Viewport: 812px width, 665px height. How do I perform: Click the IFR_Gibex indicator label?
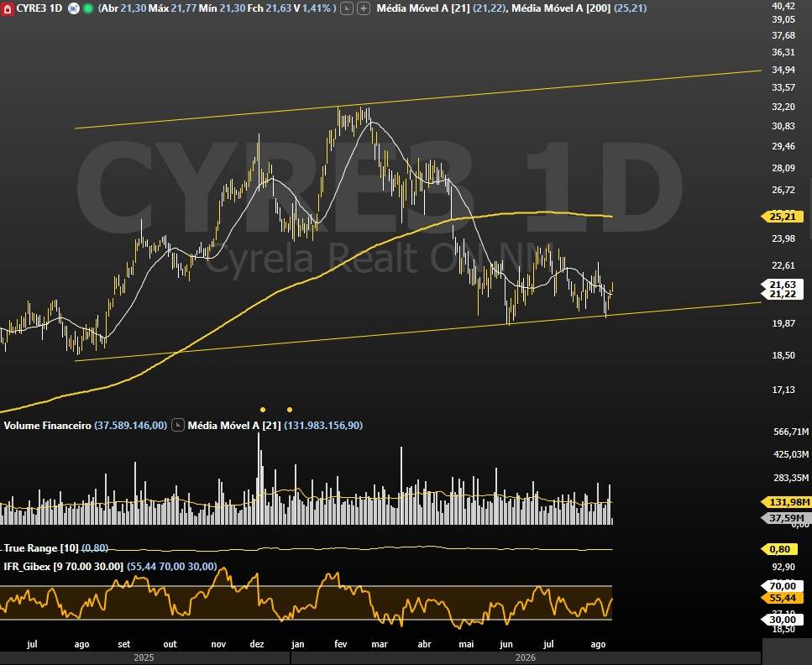tap(64, 567)
